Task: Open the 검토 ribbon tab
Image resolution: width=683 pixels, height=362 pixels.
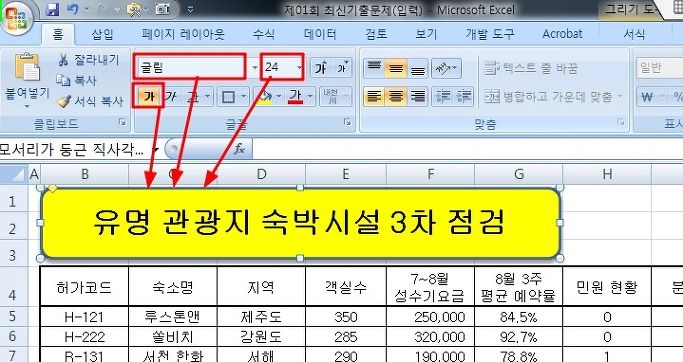Action: (376, 34)
